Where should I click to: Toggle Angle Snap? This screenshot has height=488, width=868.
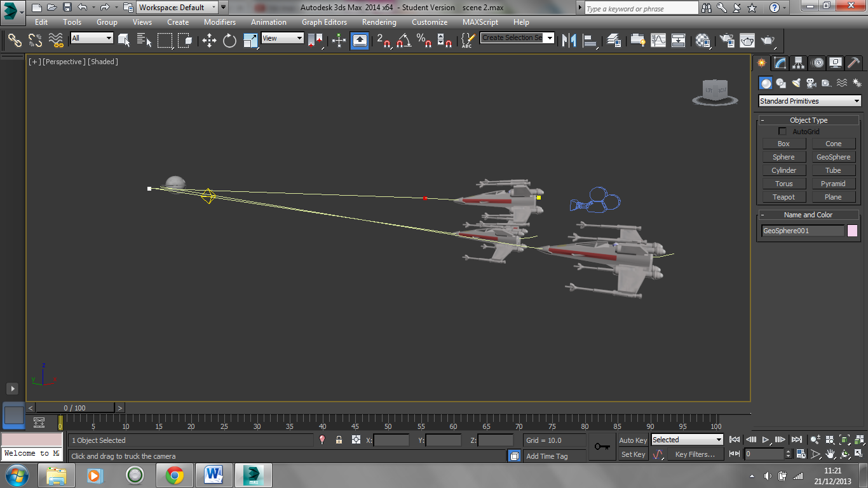[403, 40]
